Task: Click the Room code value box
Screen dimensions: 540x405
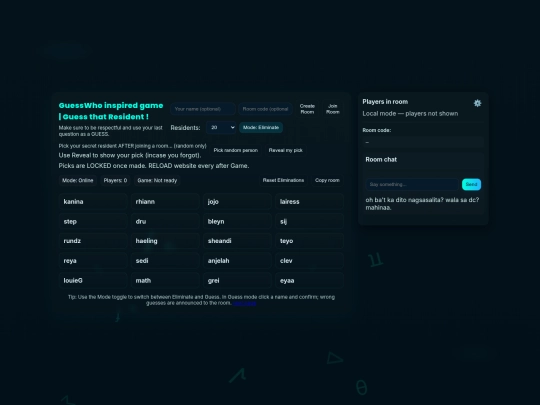Action: coord(423,142)
